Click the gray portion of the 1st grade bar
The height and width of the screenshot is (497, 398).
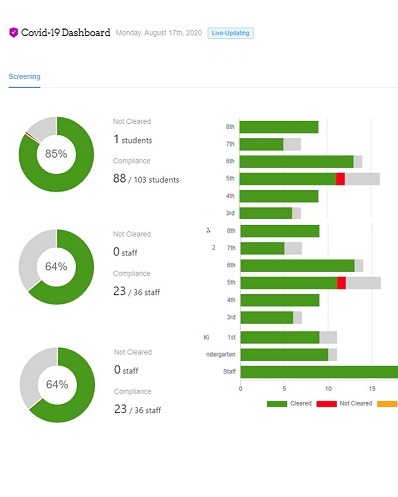328,337
